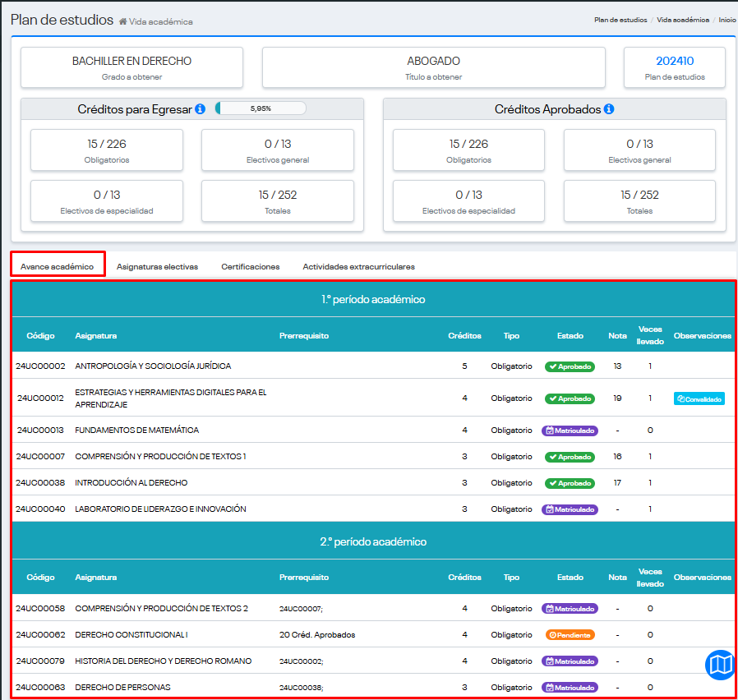This screenshot has height=700, width=738.
Task: Switch to Asignaturas electivas tab
Action: [x=157, y=266]
